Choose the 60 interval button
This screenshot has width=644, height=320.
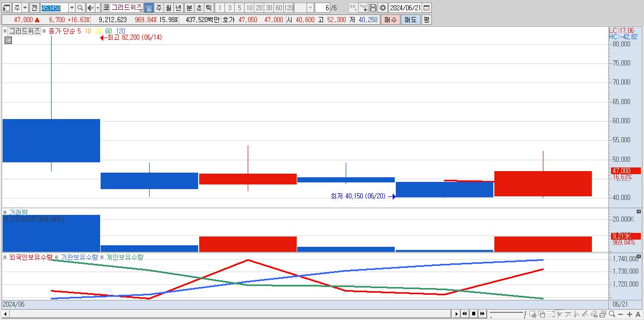pyautogui.click(x=278, y=8)
